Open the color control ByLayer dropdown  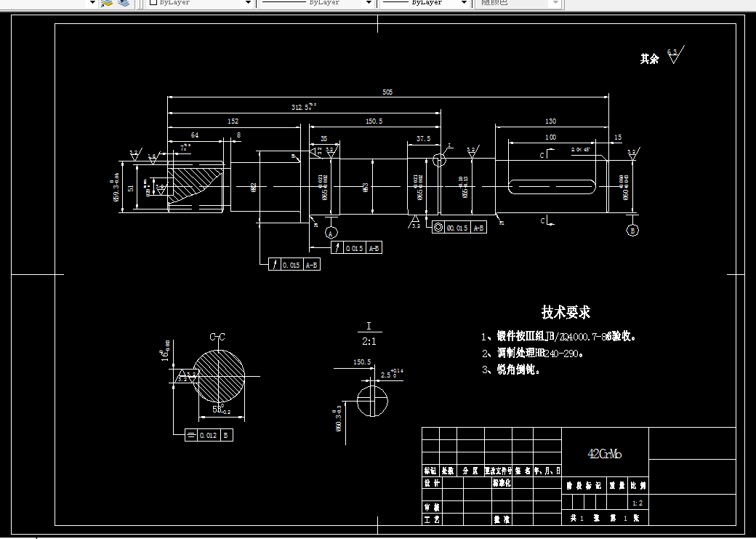point(200,2)
